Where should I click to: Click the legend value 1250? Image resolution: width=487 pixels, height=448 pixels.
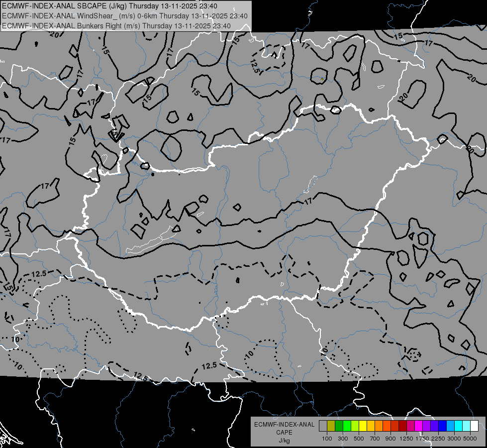coord(406,439)
